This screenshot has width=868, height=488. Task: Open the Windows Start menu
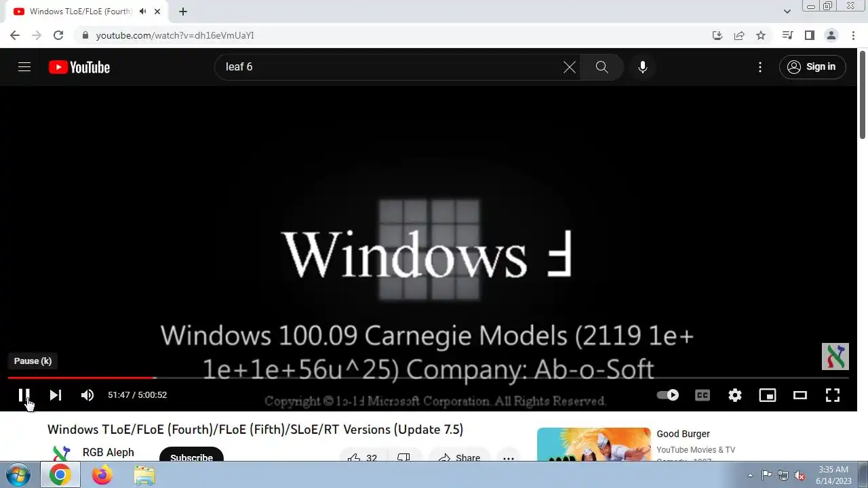click(x=18, y=475)
